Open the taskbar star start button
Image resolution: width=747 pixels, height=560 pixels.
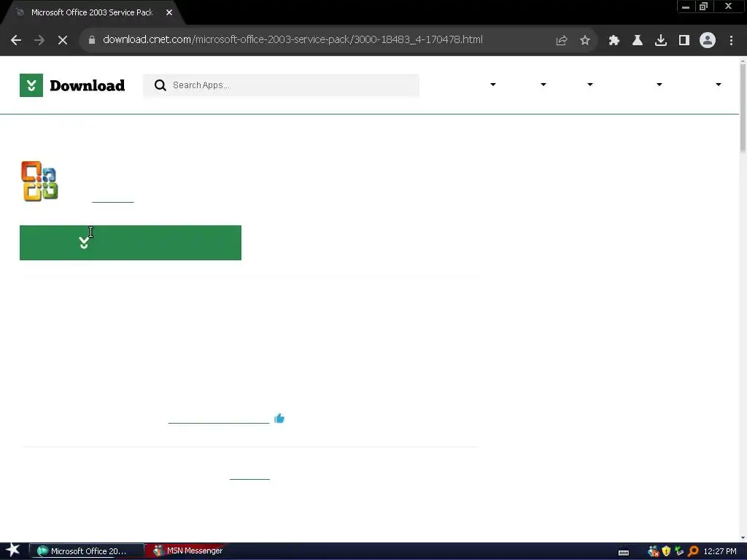coord(13,551)
